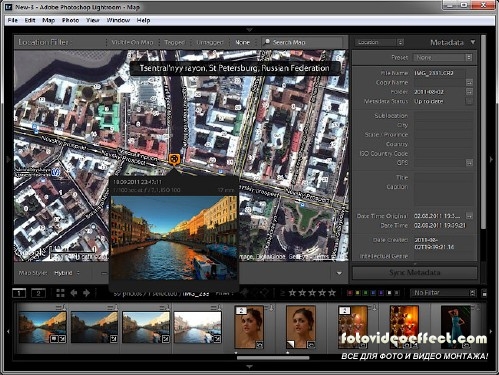Click the Title input field
The height and width of the screenshot is (375, 499).
point(443,177)
